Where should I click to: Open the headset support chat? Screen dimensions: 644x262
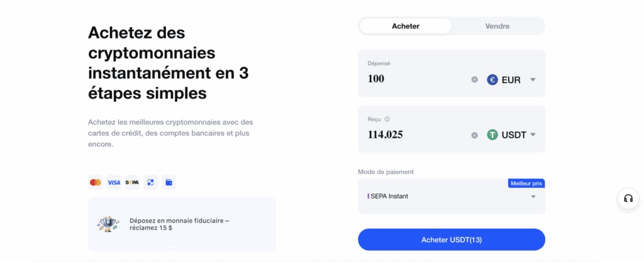(628, 199)
